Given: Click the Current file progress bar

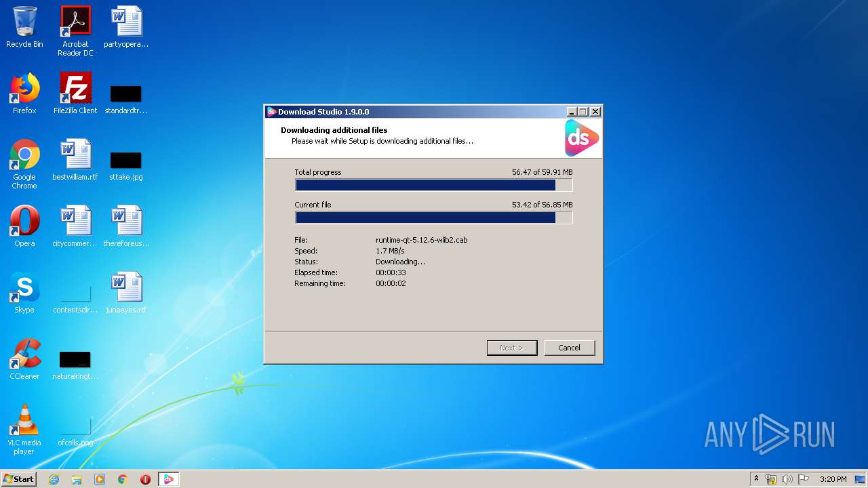Looking at the screenshot, I should coord(433,218).
